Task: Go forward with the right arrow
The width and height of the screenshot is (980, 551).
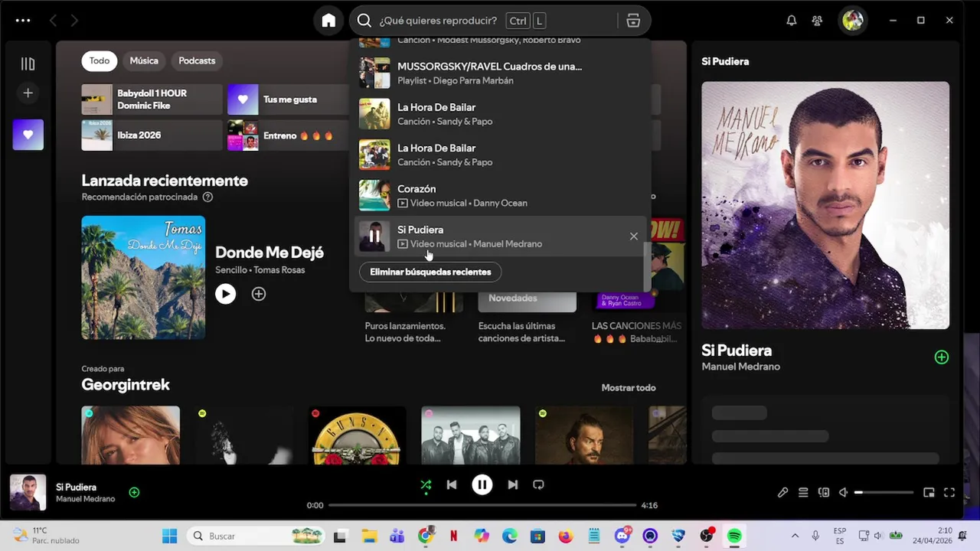Action: (74, 21)
